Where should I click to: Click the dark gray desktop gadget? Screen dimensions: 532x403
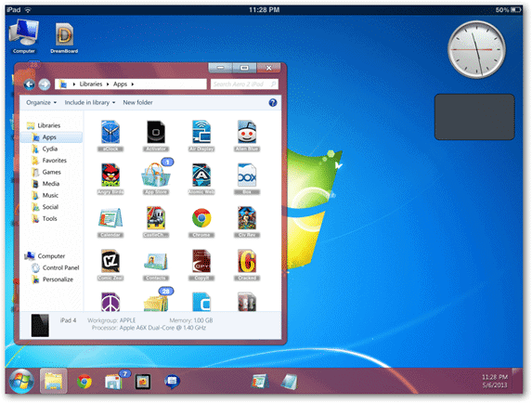point(474,117)
